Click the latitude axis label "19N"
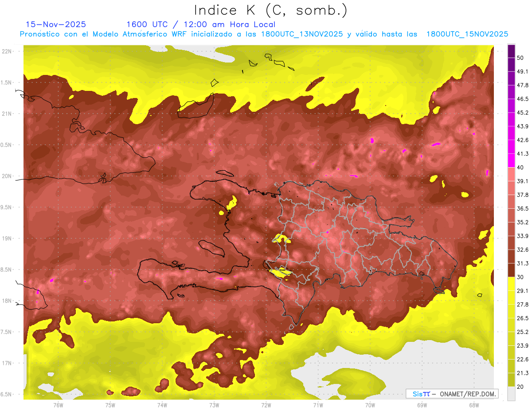The image size is (532, 411). [x=8, y=239]
